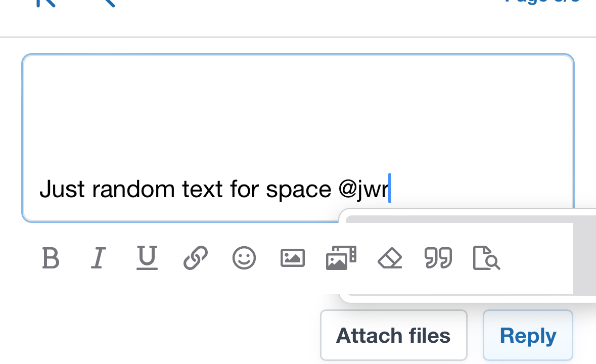Screen dimensions: 596x364
Task: Toggle bold formatting
Action: (51, 258)
